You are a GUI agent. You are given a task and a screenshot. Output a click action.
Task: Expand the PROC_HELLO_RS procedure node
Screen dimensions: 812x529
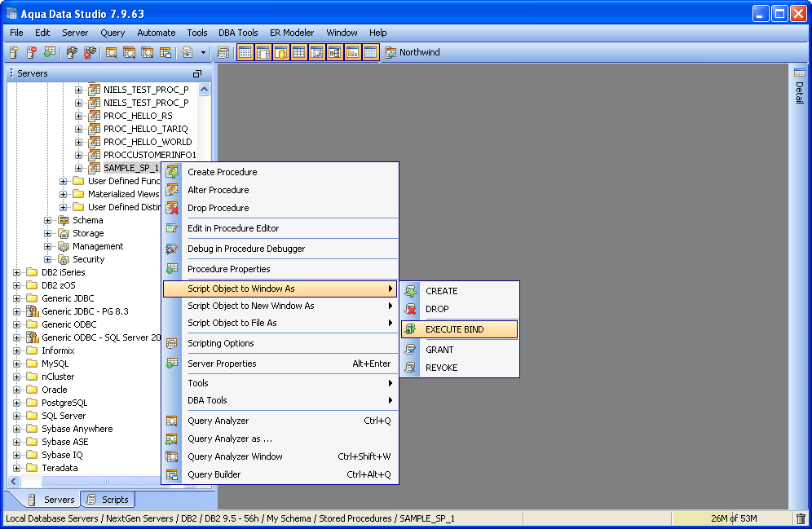click(79, 116)
